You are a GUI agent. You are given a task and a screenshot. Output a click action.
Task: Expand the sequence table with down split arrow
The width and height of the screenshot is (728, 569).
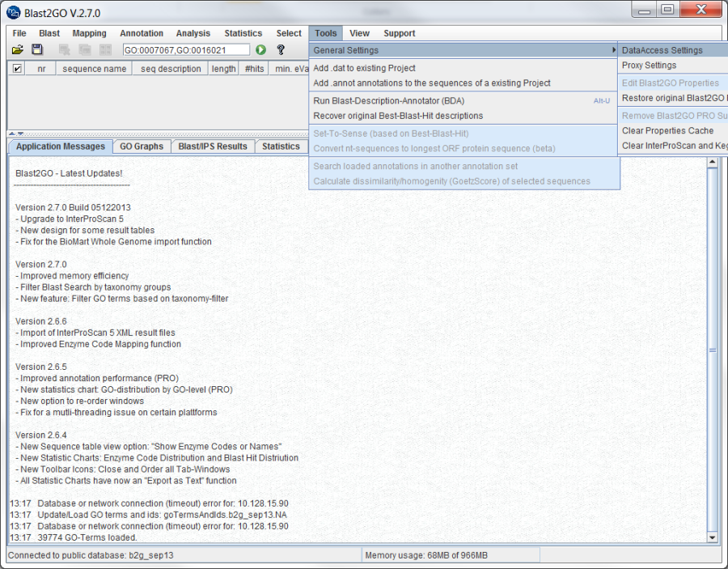(20, 134)
